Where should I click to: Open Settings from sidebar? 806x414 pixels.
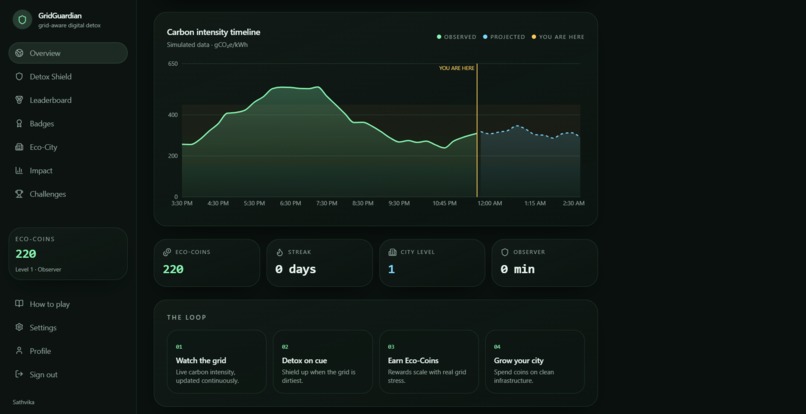point(68,328)
